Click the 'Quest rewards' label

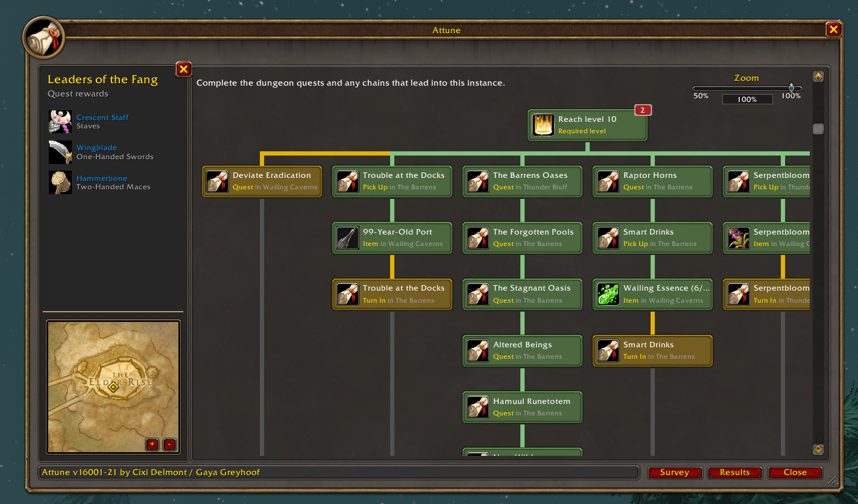click(78, 94)
